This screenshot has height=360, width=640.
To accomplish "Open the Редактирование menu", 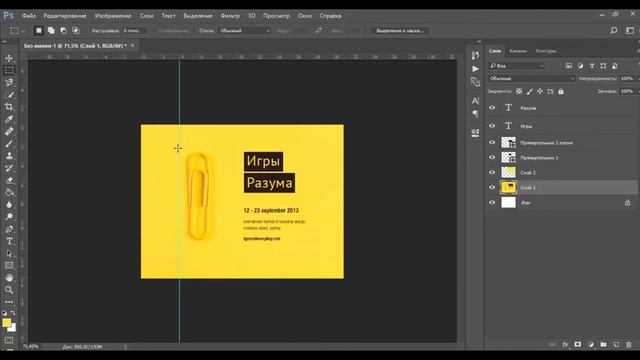I will (x=64, y=16).
